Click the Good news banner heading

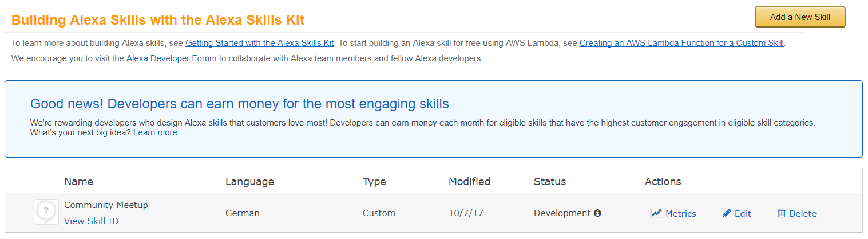point(240,104)
